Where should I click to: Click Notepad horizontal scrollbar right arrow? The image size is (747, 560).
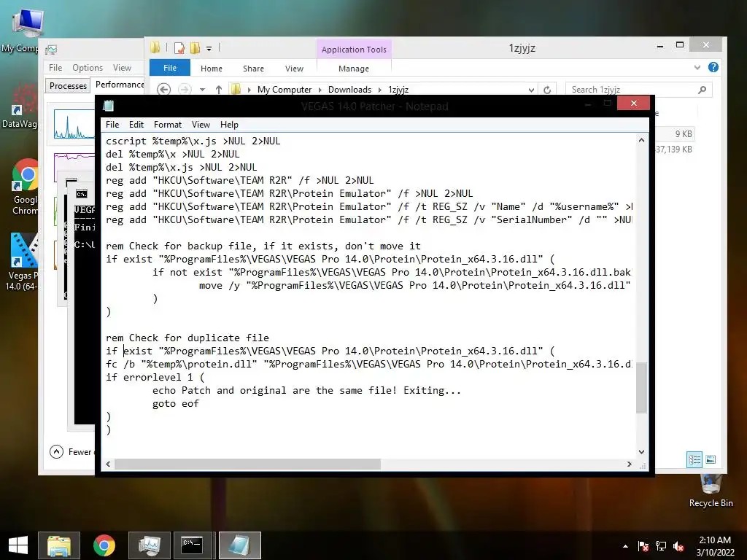tap(630, 464)
